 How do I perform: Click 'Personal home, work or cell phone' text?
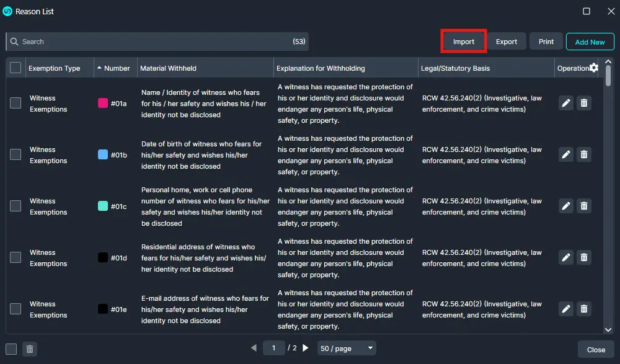(x=197, y=190)
